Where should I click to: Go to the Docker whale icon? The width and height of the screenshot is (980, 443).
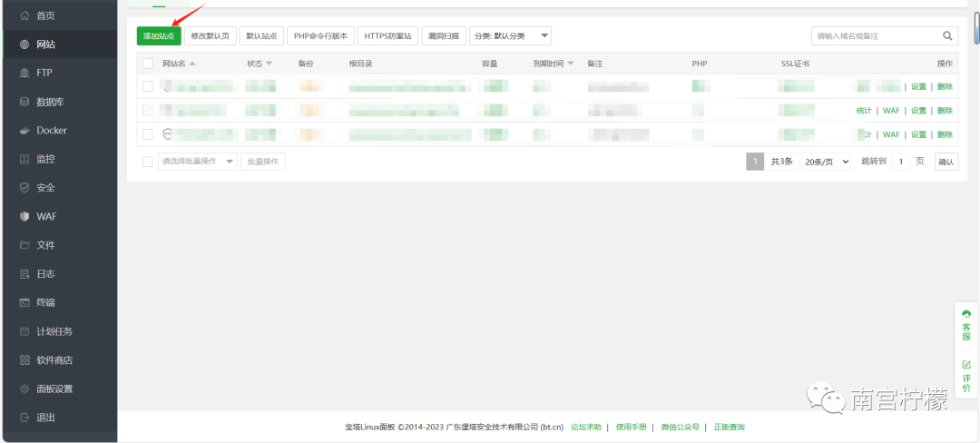point(24,131)
